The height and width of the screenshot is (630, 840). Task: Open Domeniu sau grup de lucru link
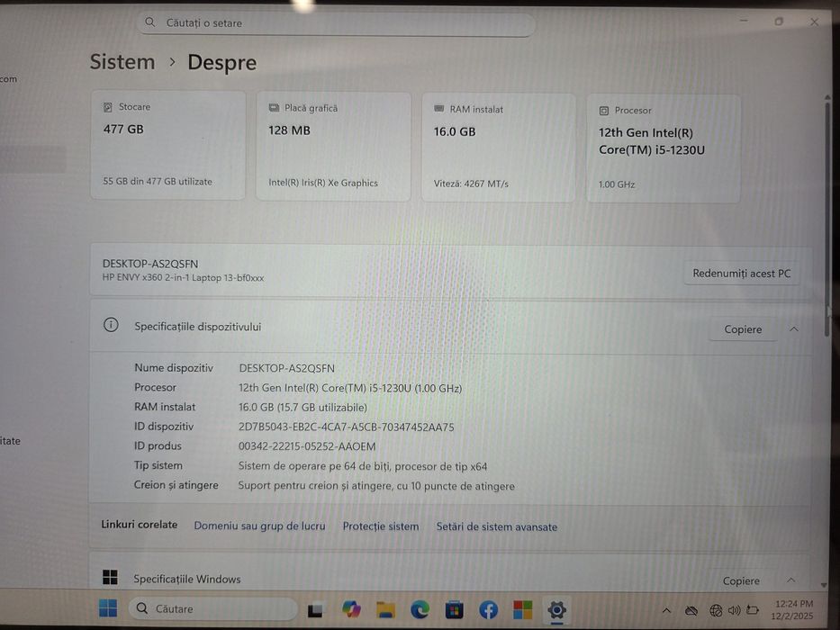pos(259,526)
